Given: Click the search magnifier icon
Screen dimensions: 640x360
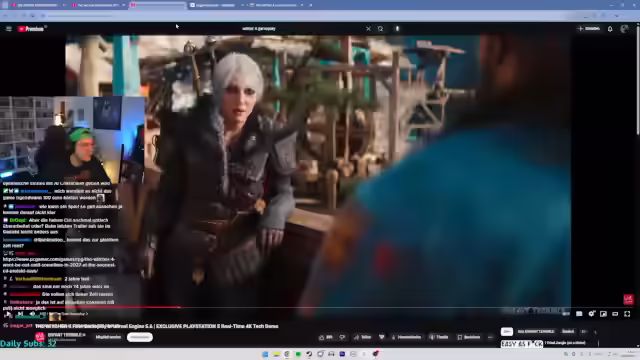Looking at the screenshot, I should (x=380, y=29).
